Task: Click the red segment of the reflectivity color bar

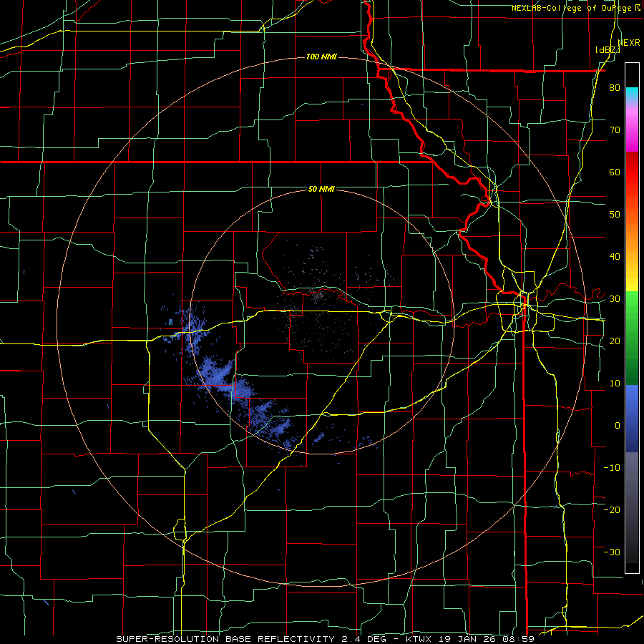Action: pyautogui.click(x=632, y=173)
